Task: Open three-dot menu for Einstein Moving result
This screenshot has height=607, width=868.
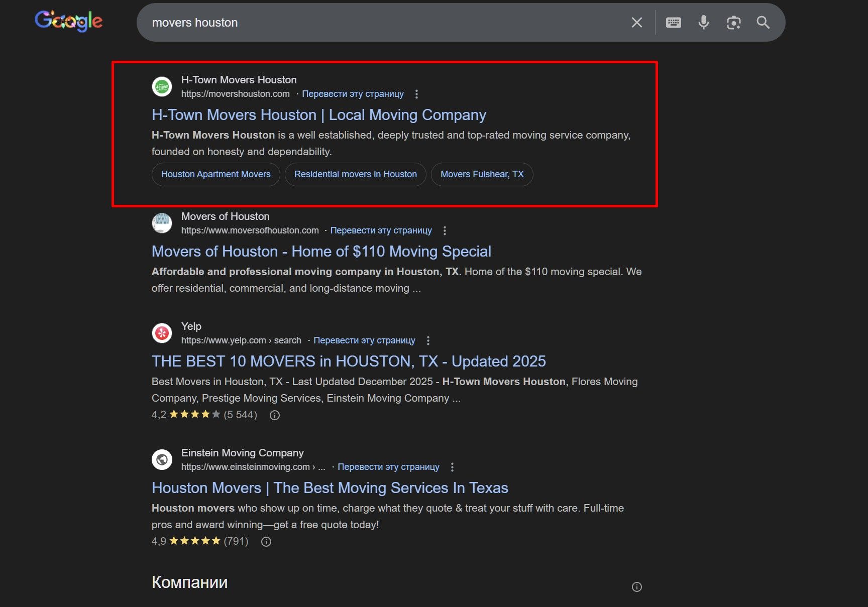Action: click(x=452, y=467)
